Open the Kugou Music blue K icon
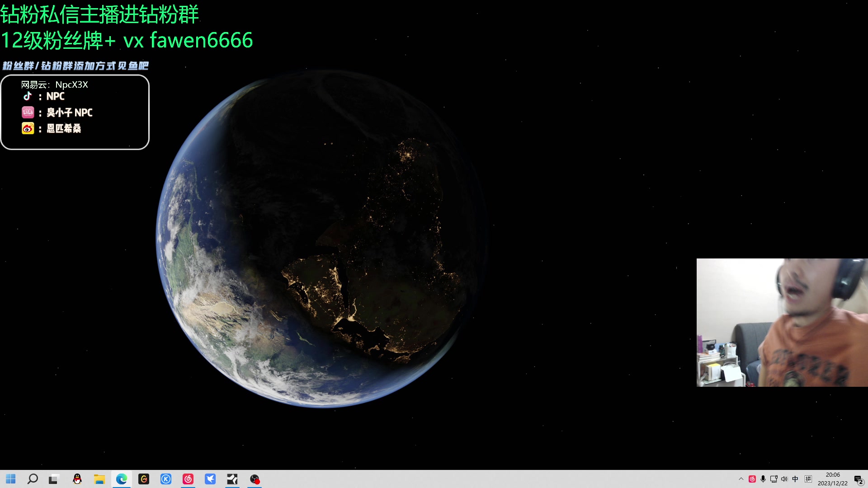Viewport: 868px width, 488px height. pyautogui.click(x=166, y=479)
